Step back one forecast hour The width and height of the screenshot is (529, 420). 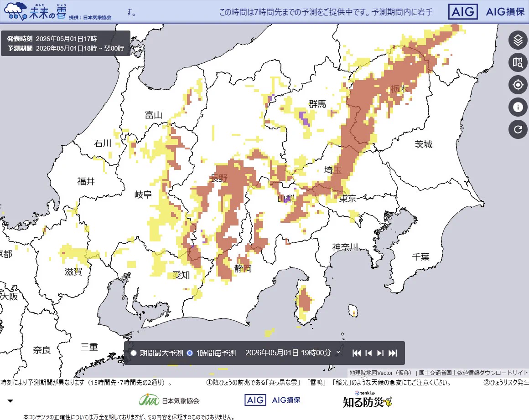click(368, 353)
